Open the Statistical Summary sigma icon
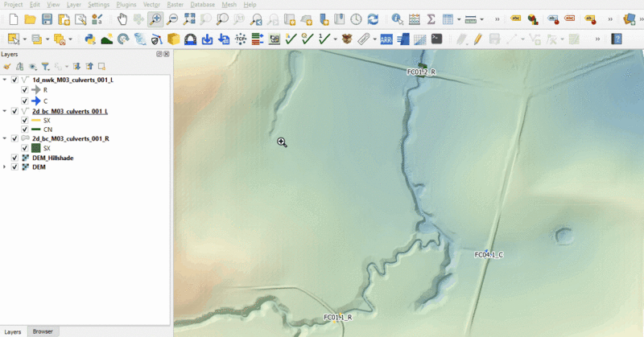This screenshot has width=644, height=337. (431, 18)
